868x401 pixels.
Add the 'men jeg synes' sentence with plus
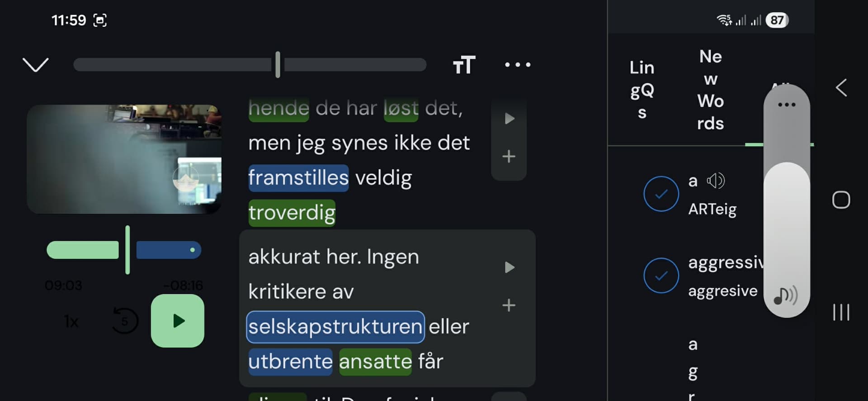509,157
